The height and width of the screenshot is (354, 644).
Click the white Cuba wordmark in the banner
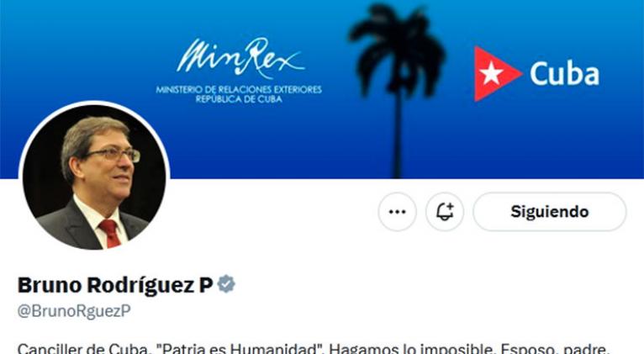pos(564,74)
